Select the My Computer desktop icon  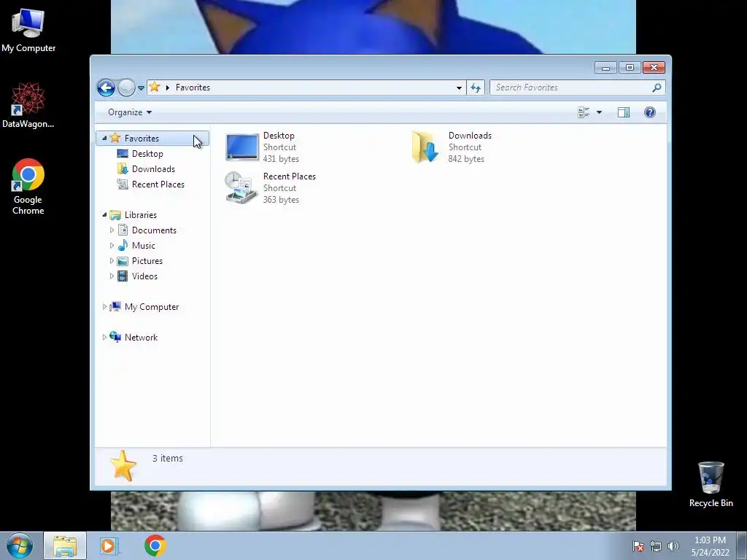(x=28, y=30)
